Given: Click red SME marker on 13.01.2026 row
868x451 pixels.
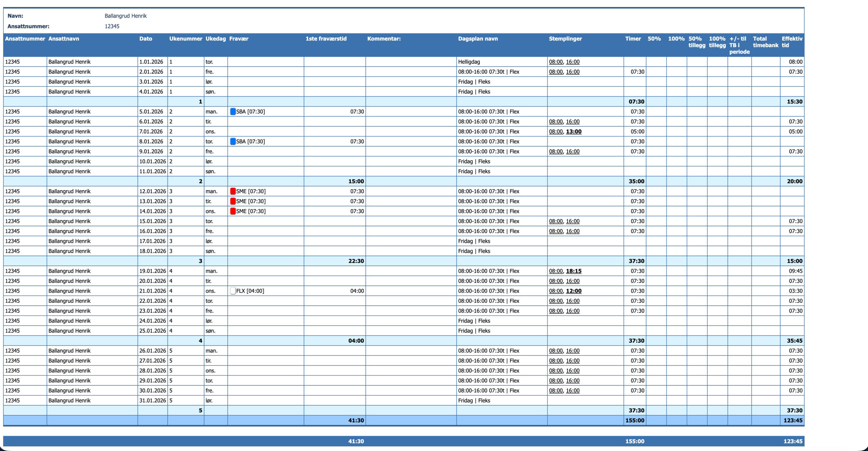Looking at the screenshot, I should tap(233, 201).
